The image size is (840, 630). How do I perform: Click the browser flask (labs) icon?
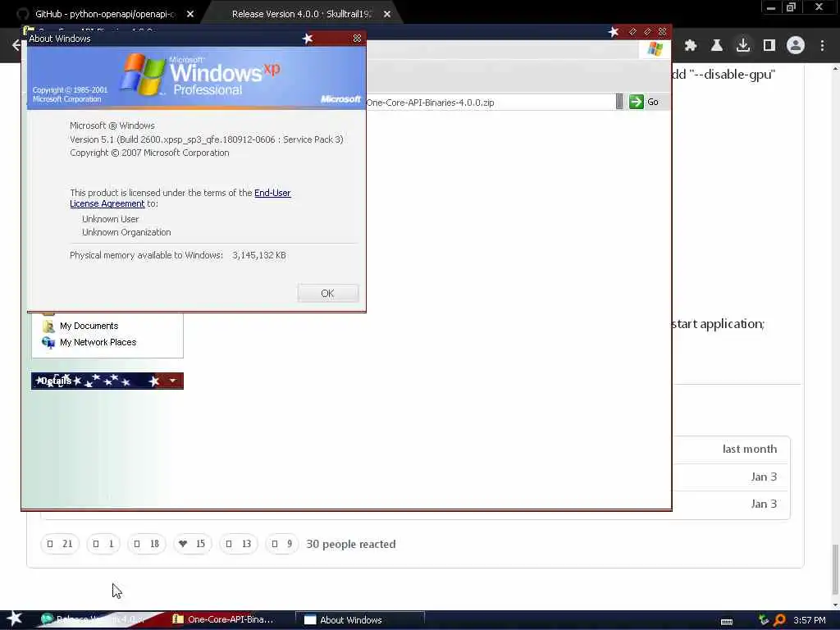click(x=717, y=46)
